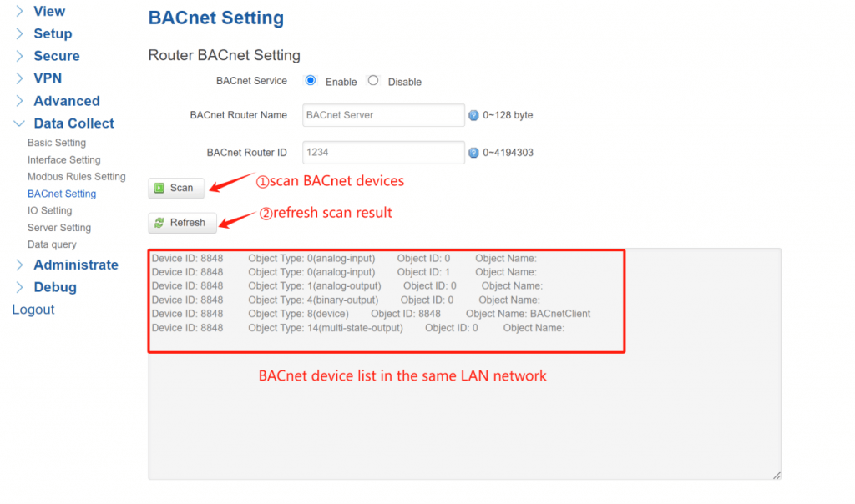Open the Modbus Rules Setting page
The width and height of the screenshot is (855, 504).
point(77,176)
